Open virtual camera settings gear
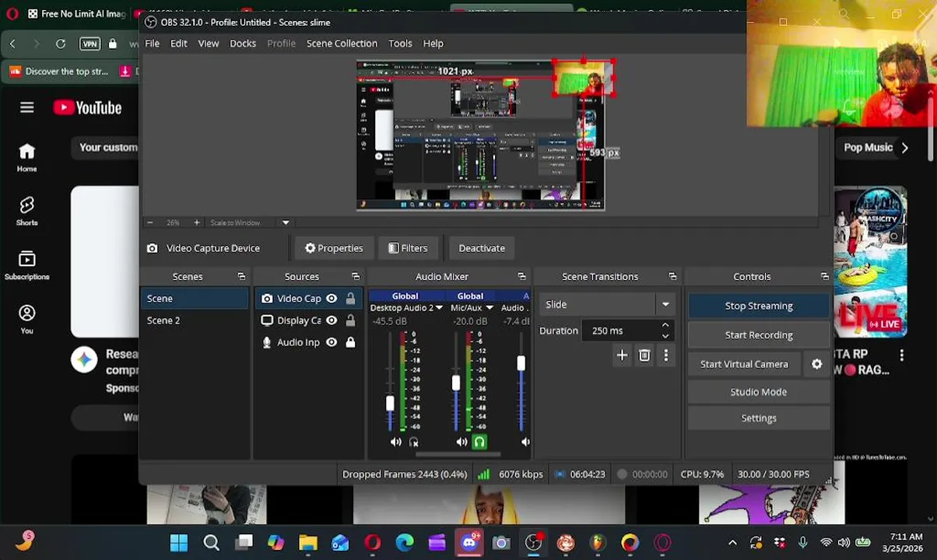The height and width of the screenshot is (560, 937). pyautogui.click(x=816, y=364)
